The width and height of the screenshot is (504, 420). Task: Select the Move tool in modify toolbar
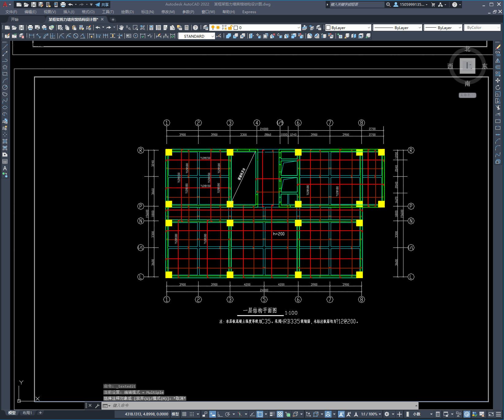(x=498, y=81)
